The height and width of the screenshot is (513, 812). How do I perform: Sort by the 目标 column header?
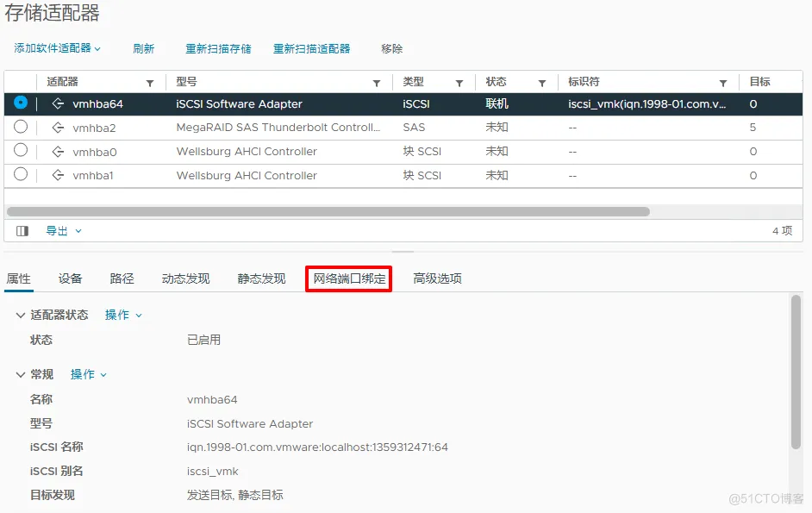pos(759,82)
